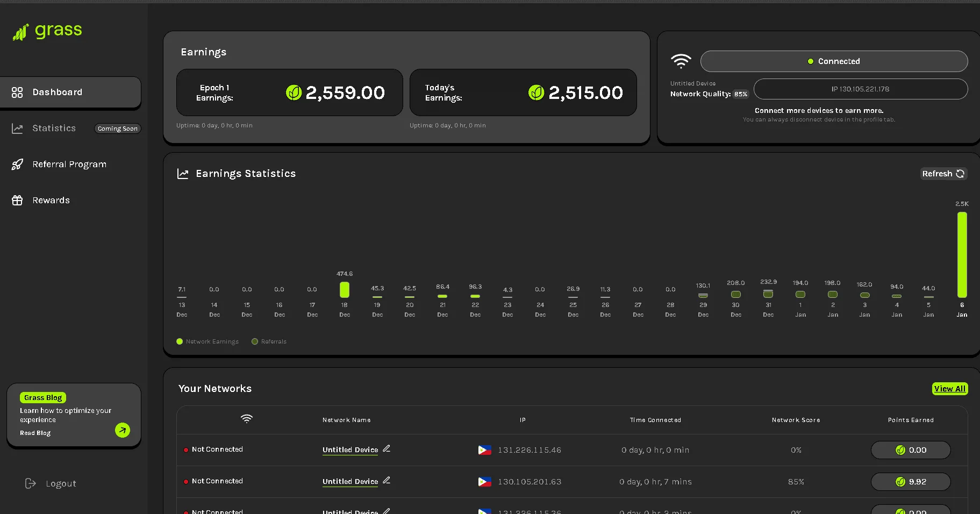Click the grass logo in sidebar
The width and height of the screenshot is (980, 514).
[x=47, y=31]
